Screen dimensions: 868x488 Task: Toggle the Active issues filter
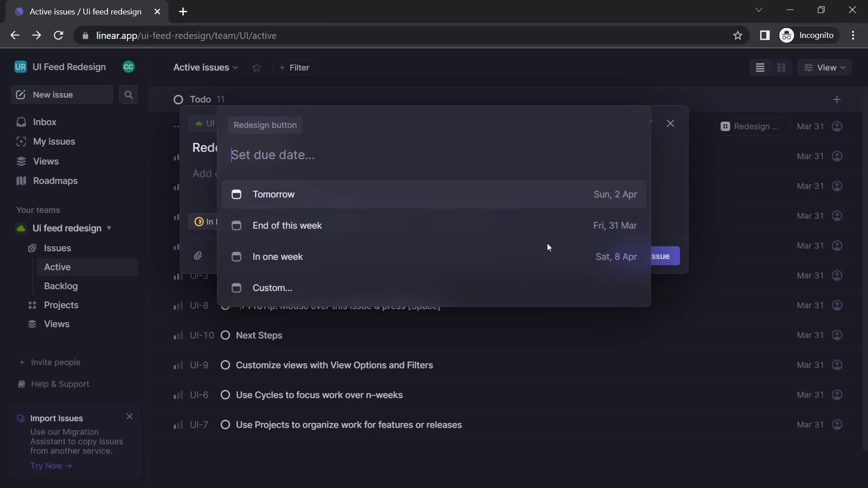pyautogui.click(x=206, y=67)
